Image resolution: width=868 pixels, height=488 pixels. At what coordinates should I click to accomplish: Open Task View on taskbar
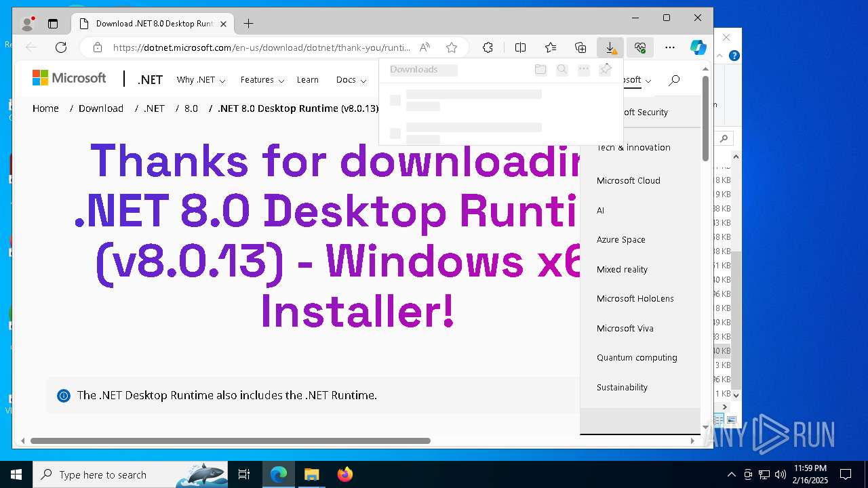tap(244, 474)
